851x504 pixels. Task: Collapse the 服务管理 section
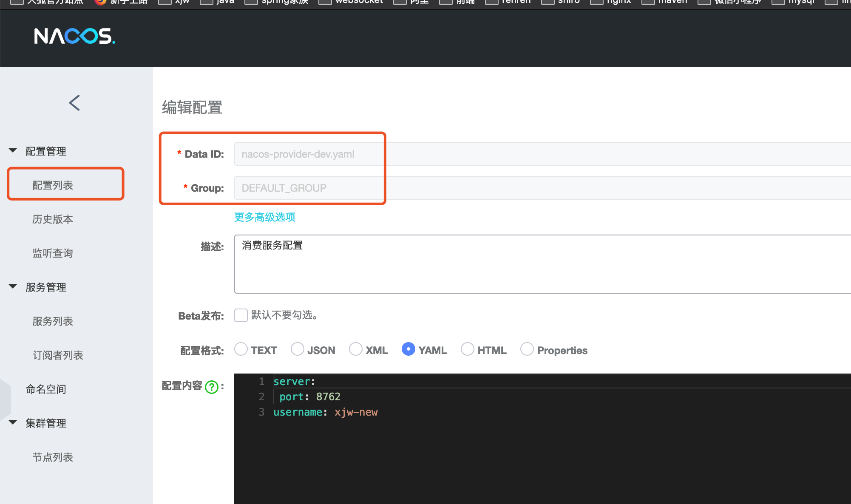click(13, 287)
